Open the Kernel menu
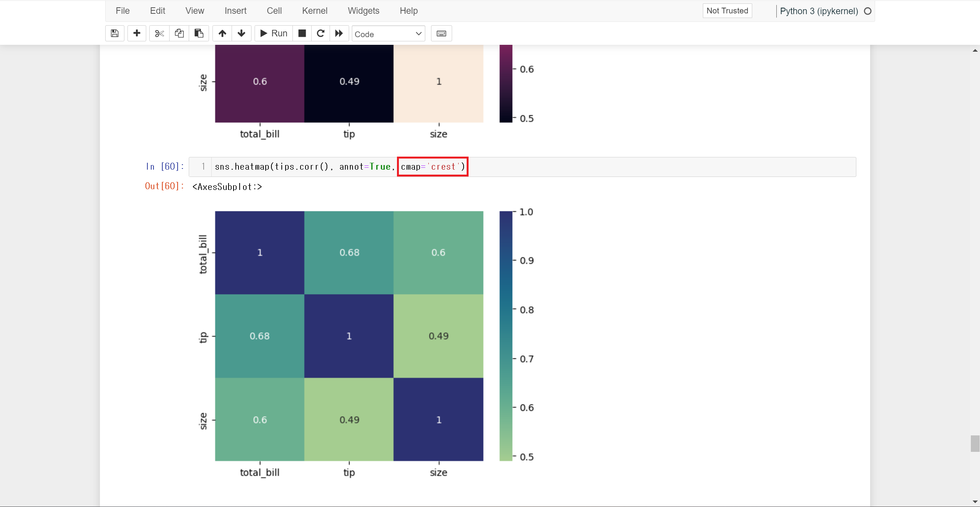 314,11
